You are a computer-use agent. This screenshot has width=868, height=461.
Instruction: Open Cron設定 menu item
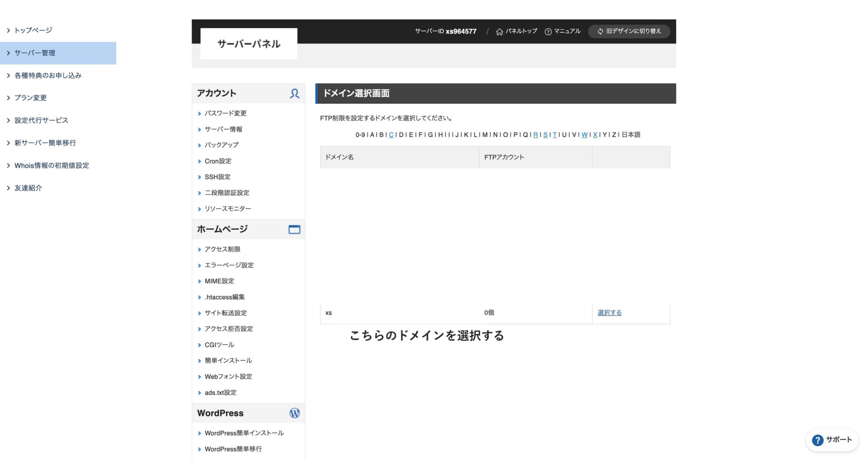pos(218,161)
